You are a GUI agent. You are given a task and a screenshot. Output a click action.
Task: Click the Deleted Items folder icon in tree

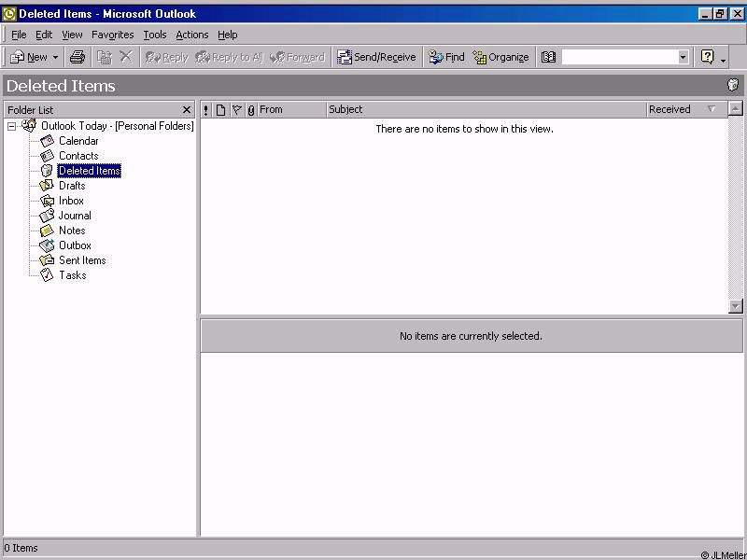point(47,171)
